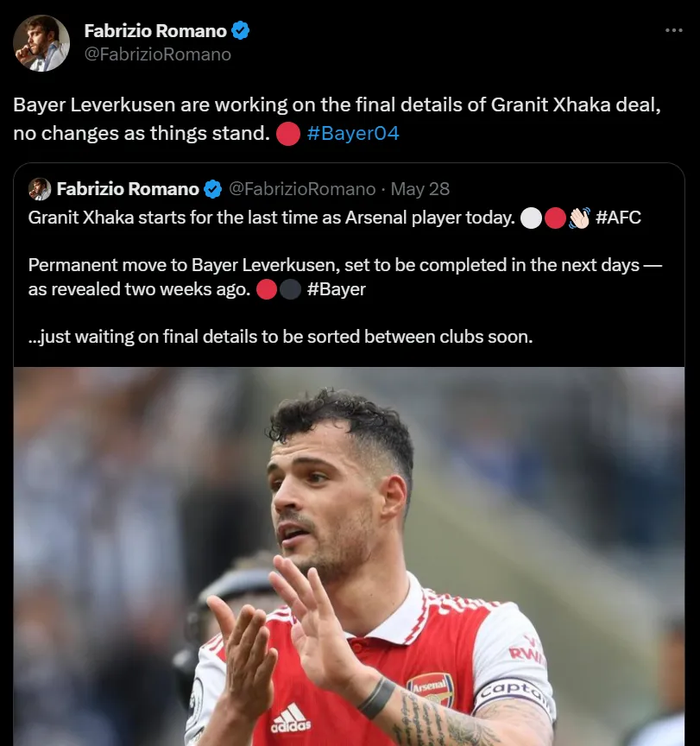
Task: Click Fabrizio Romano's large profile avatar
Action: tap(41, 42)
